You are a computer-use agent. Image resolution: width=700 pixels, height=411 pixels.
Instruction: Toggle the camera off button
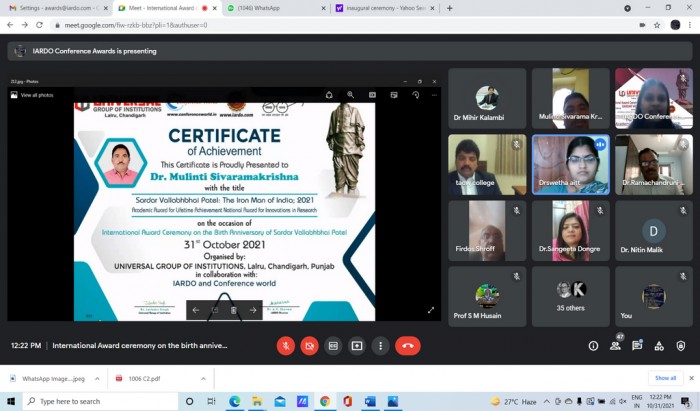[x=309, y=346]
